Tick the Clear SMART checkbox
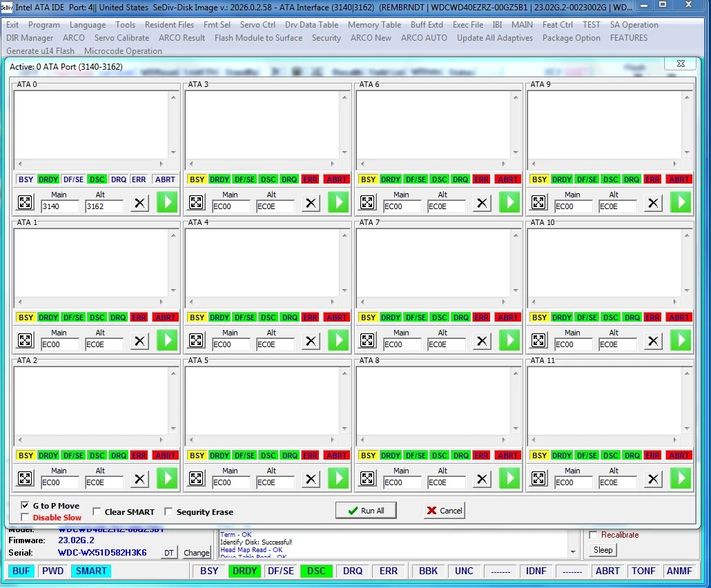The width and height of the screenshot is (711, 588). [x=97, y=511]
